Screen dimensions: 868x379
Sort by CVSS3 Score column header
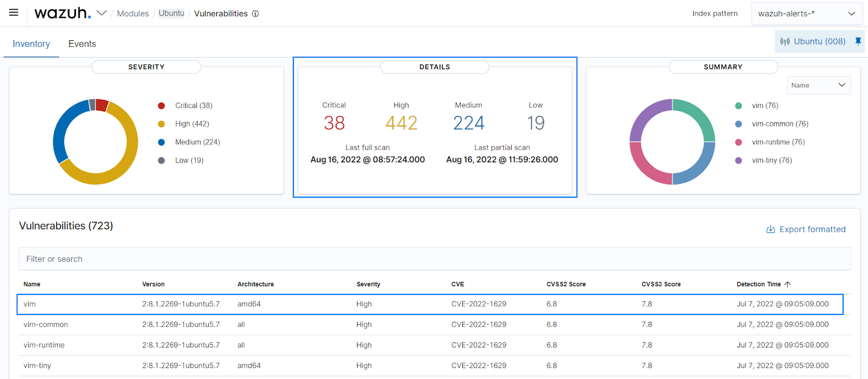point(661,284)
